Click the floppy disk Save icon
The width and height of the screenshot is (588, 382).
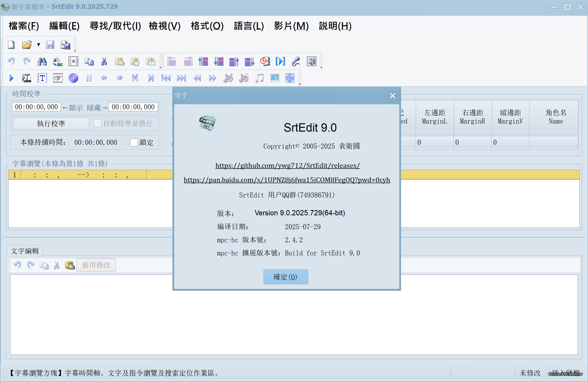(x=50, y=45)
